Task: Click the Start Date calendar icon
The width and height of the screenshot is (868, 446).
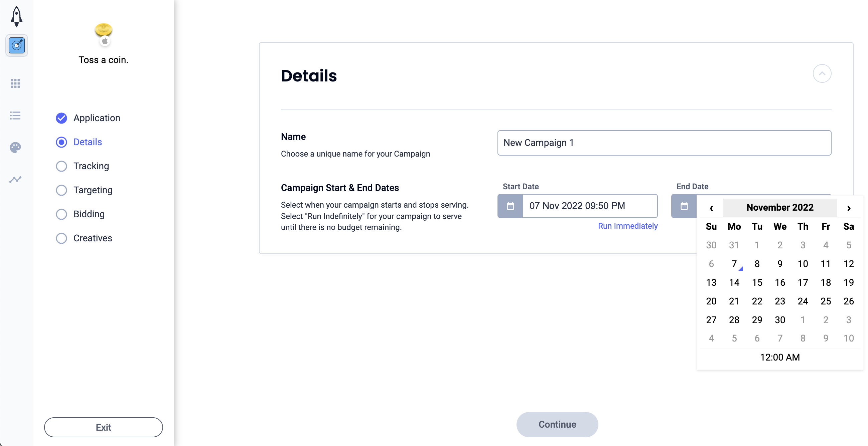Action: (x=510, y=206)
